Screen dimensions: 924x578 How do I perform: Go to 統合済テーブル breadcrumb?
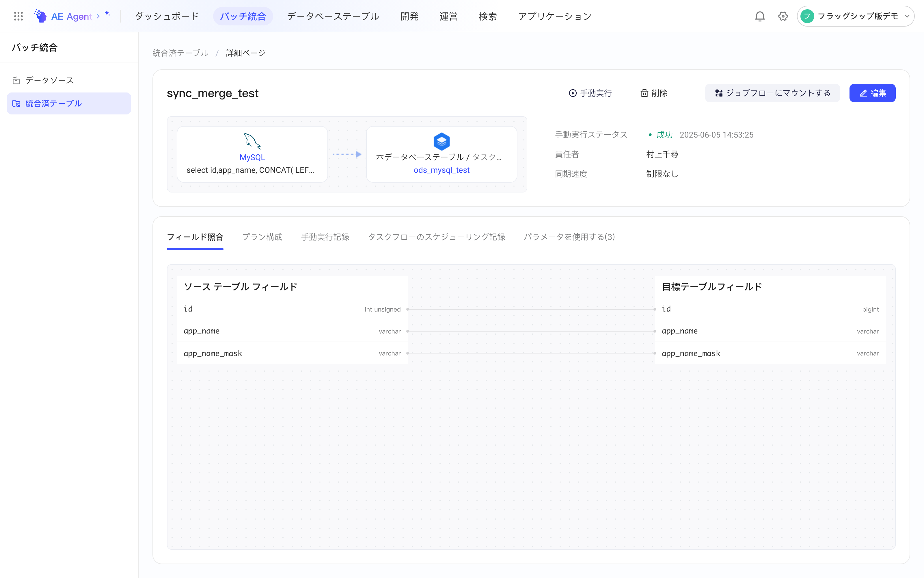point(180,53)
